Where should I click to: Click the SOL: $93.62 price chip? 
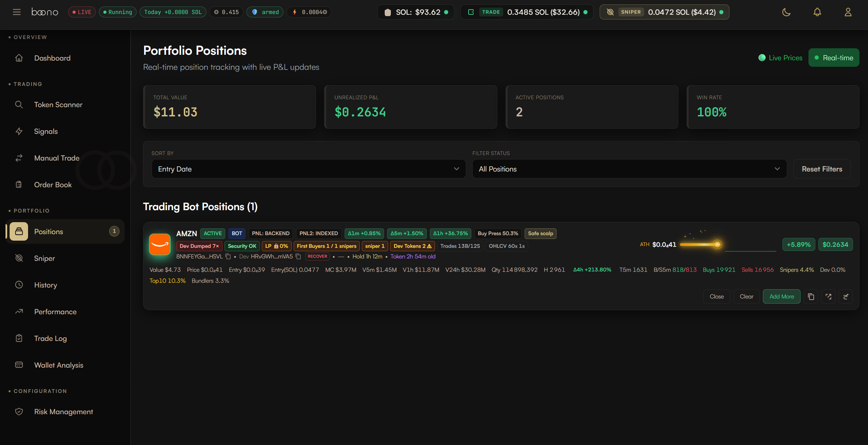pyautogui.click(x=416, y=12)
